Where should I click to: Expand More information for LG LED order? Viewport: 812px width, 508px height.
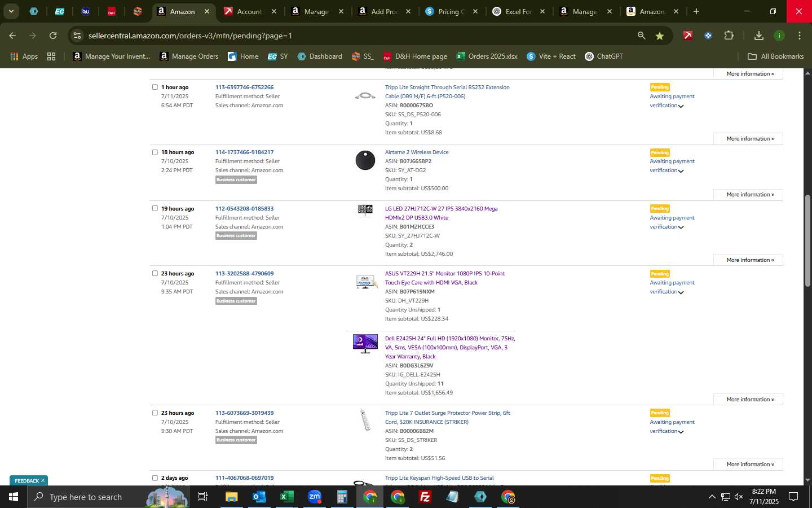click(748, 260)
